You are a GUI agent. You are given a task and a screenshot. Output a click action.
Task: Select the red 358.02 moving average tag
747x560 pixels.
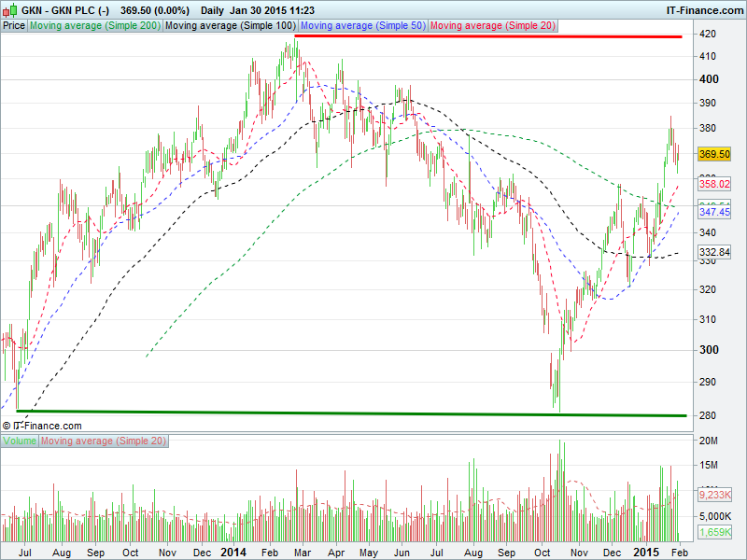713,185
